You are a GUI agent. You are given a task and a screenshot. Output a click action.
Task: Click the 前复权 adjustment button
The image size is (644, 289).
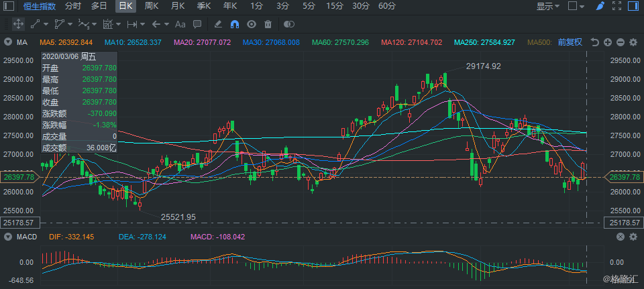point(570,42)
